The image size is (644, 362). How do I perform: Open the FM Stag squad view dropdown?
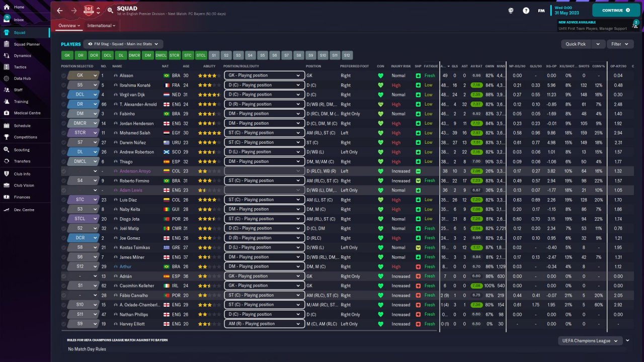(123, 44)
